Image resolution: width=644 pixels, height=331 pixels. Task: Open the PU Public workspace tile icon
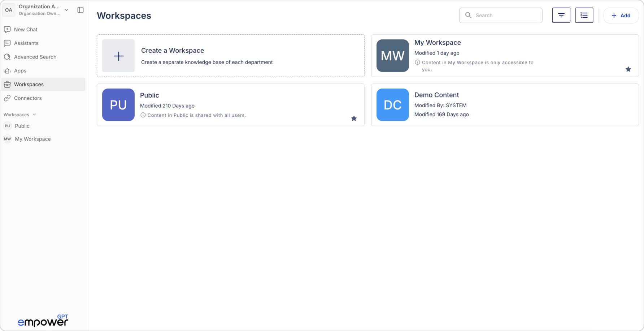pos(118,105)
